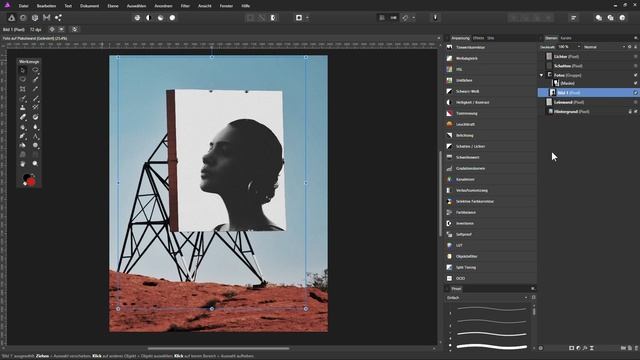Viewport: 640px width, 360px height.
Task: Switch to Effekte tab
Action: coord(478,38)
